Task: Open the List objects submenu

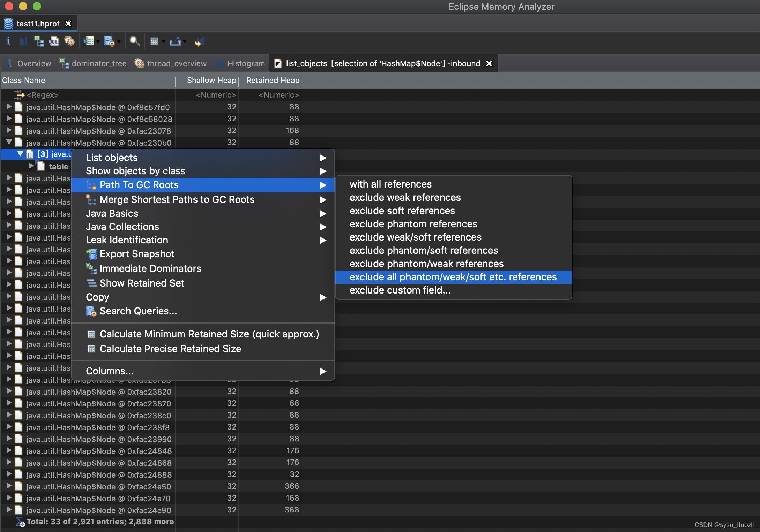Action: pos(203,158)
